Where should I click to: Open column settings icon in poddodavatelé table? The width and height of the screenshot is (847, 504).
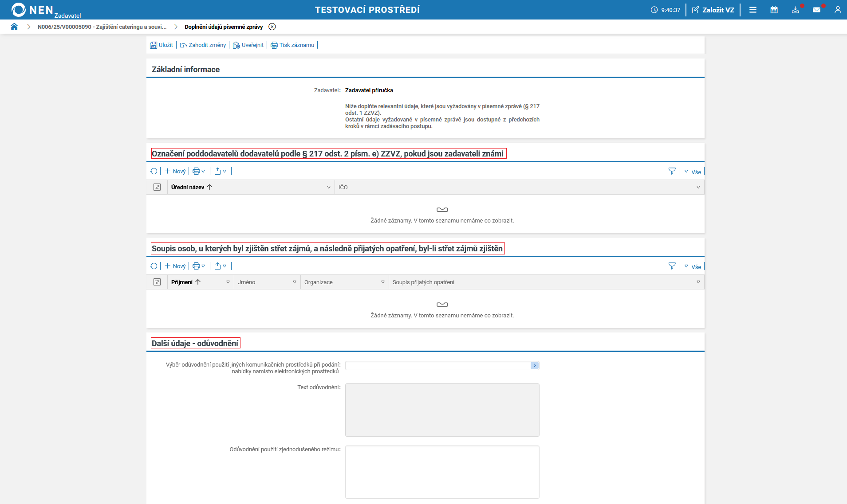157,187
